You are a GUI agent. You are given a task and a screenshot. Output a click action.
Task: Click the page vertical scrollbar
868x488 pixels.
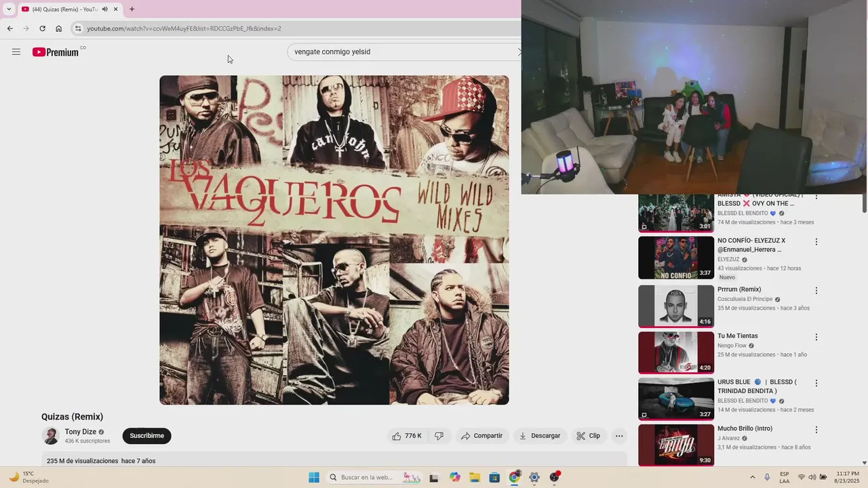864,203
